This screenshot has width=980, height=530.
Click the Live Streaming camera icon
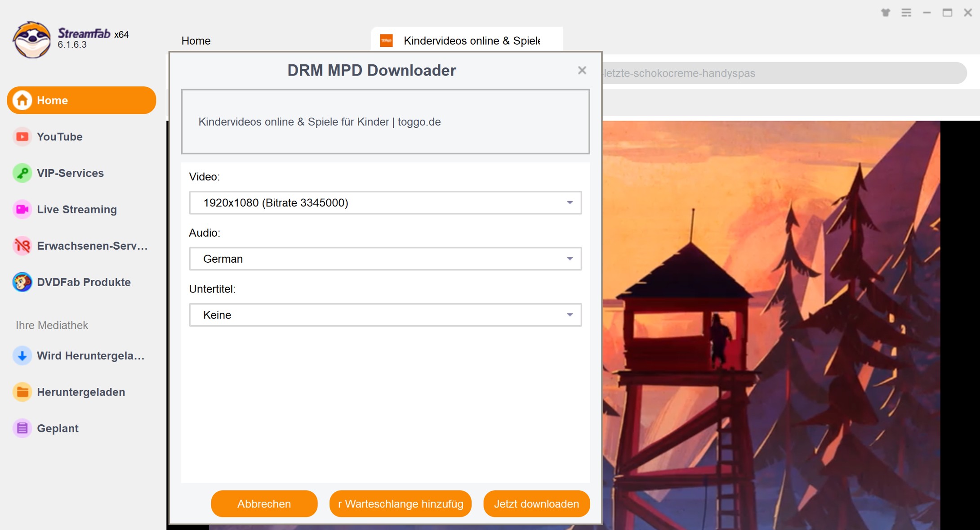22,210
